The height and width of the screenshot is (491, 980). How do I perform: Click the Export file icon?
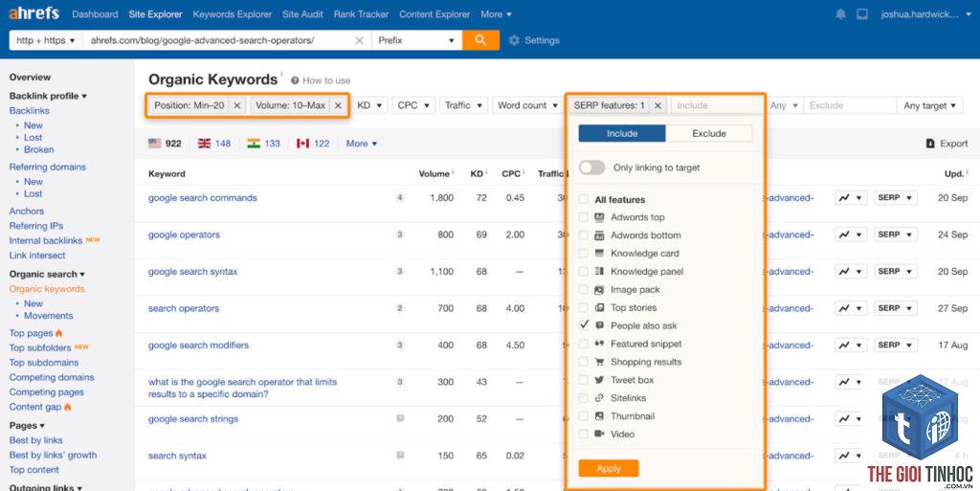(x=930, y=144)
